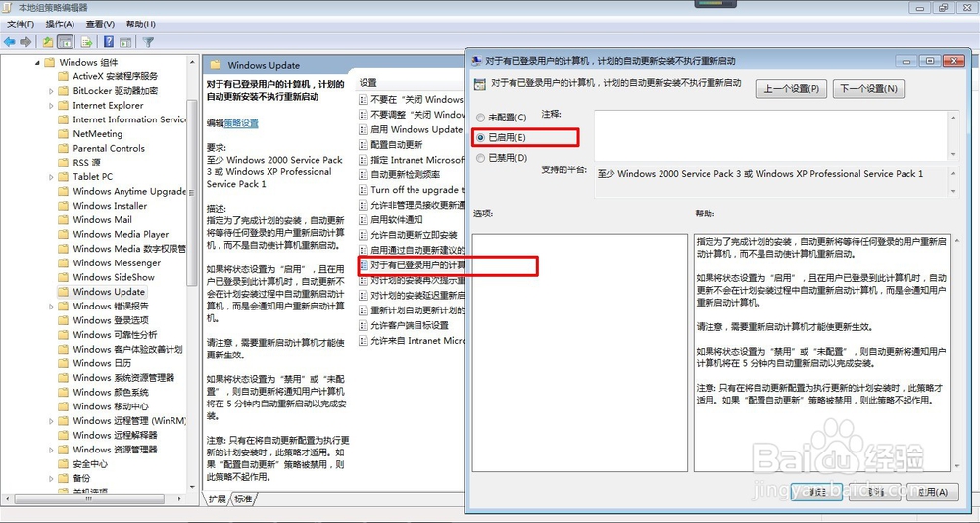
Task: Click the policy icon beside 启用软件通知
Action: pos(364,220)
